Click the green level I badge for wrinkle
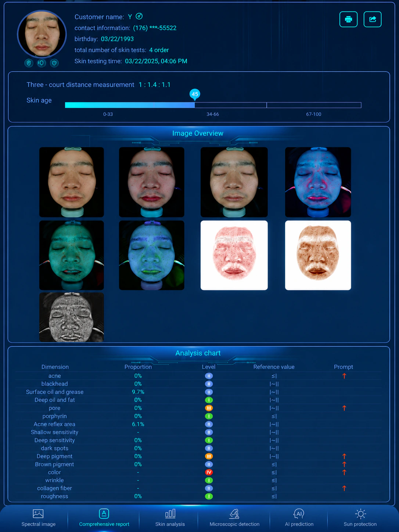Viewport: 399px width, 532px height. pos(209,480)
